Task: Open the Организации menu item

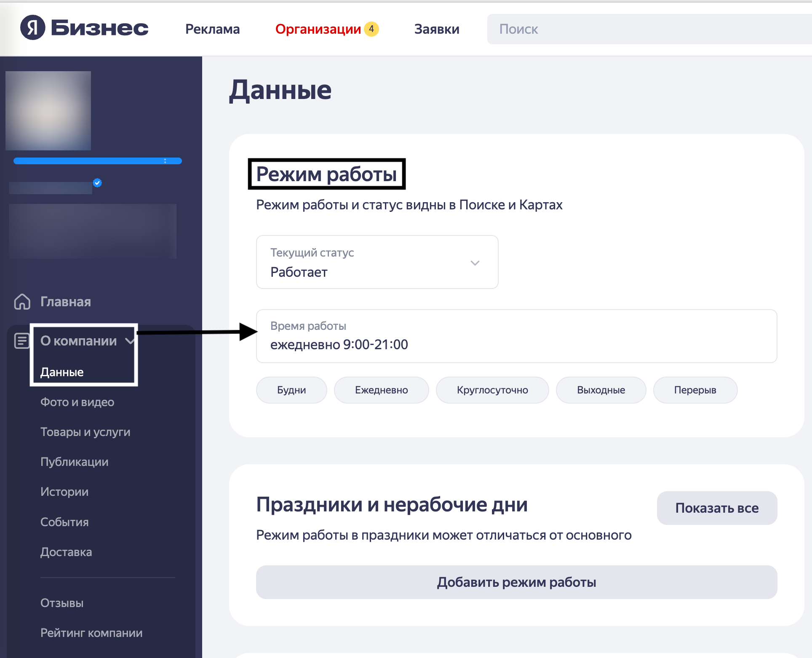Action: 318,29
